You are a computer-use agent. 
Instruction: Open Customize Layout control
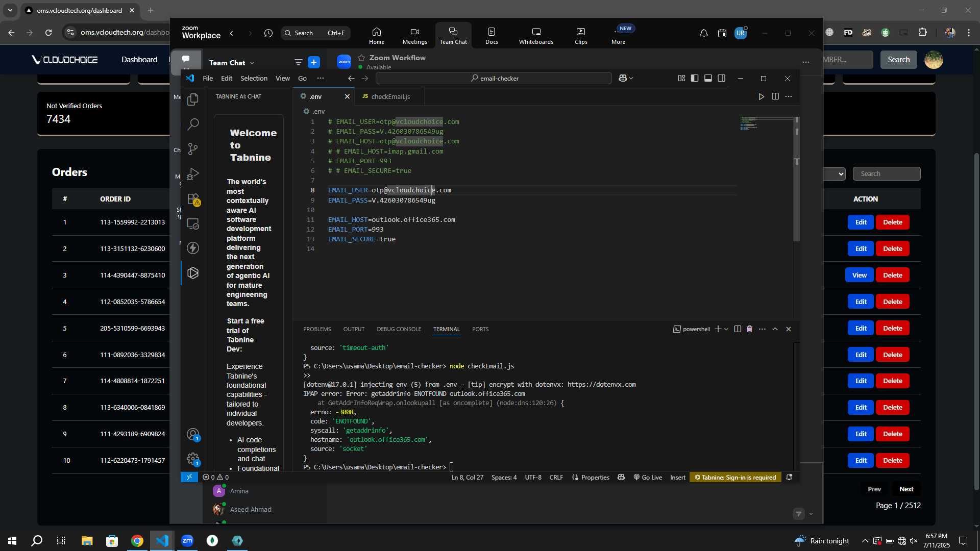coord(681,78)
